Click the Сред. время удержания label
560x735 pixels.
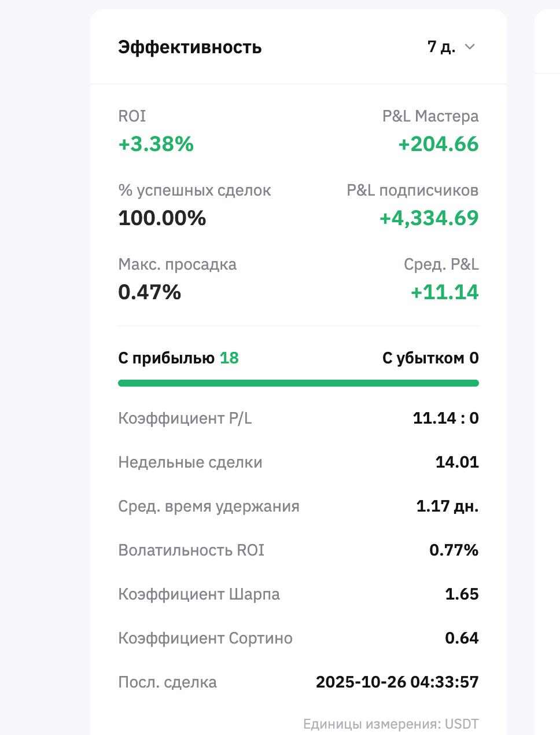(x=209, y=506)
